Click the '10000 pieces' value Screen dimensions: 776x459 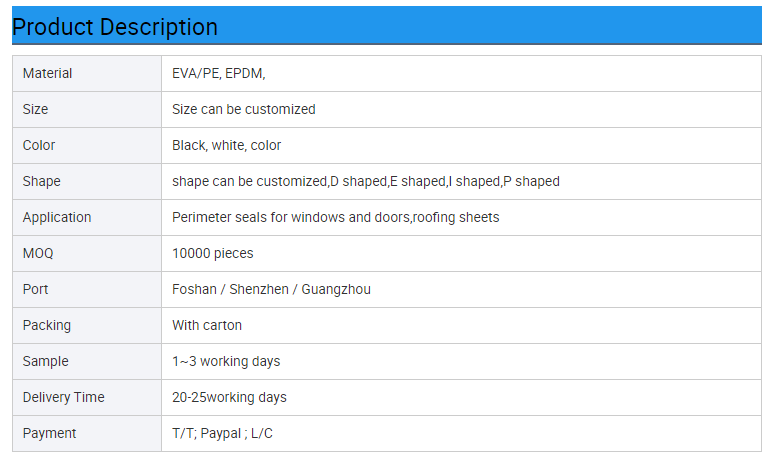pos(213,253)
